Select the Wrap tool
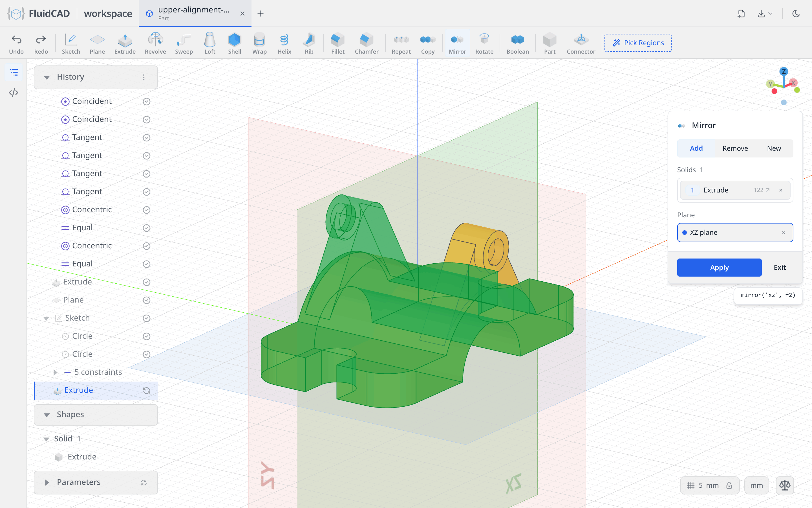The image size is (812, 508). pyautogui.click(x=259, y=43)
